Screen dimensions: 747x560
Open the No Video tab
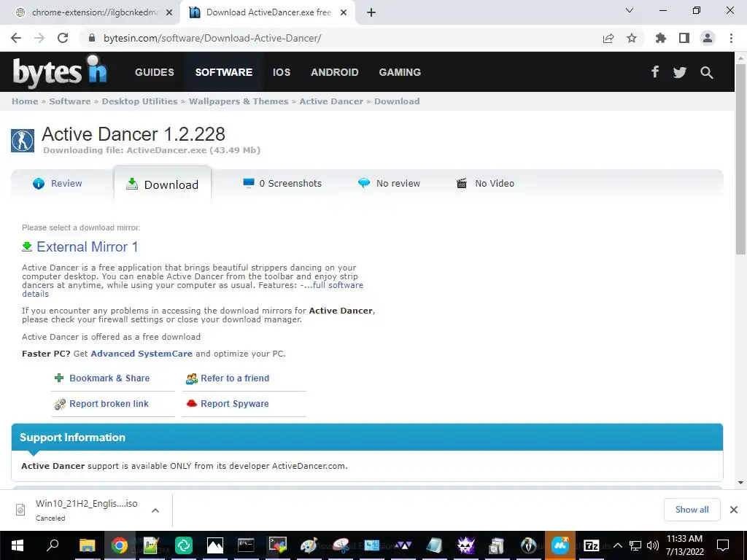click(485, 183)
